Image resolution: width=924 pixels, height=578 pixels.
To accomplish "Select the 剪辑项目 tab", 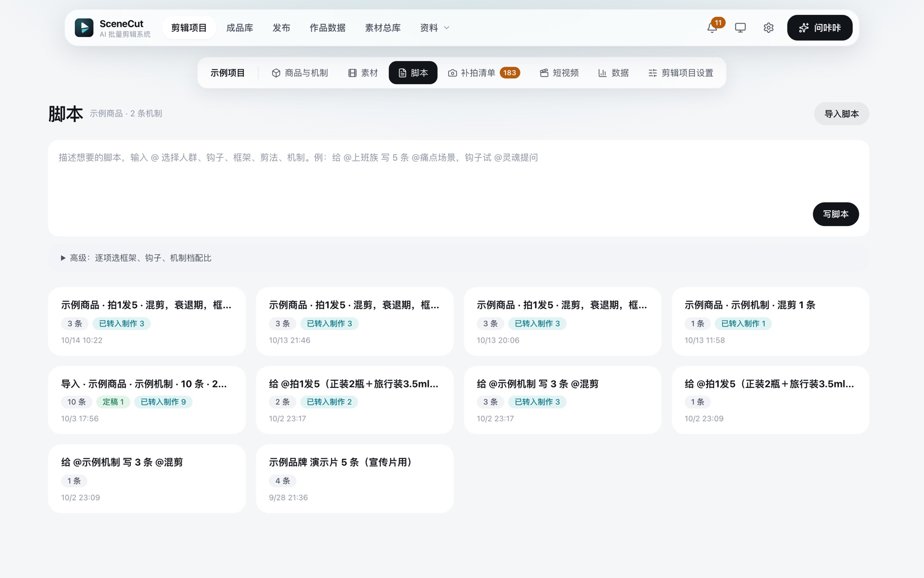I will click(189, 28).
